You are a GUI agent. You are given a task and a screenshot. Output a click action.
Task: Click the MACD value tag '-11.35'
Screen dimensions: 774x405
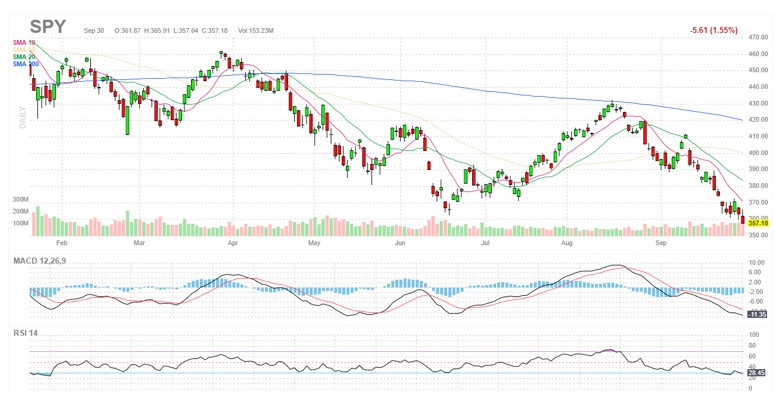(x=757, y=314)
